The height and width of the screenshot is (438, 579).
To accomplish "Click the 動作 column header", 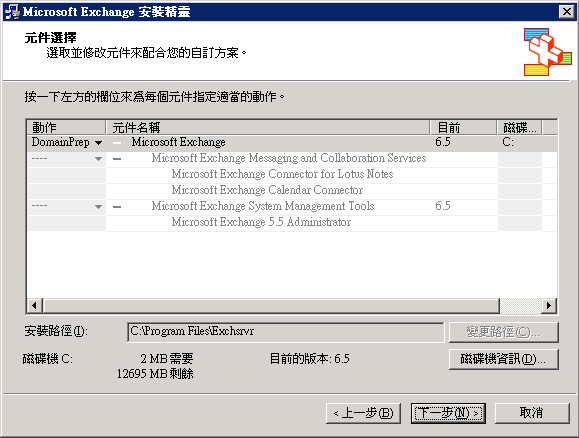I will 66,127.
